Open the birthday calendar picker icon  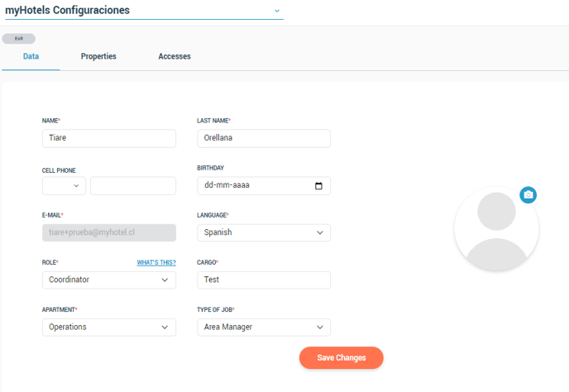(318, 186)
